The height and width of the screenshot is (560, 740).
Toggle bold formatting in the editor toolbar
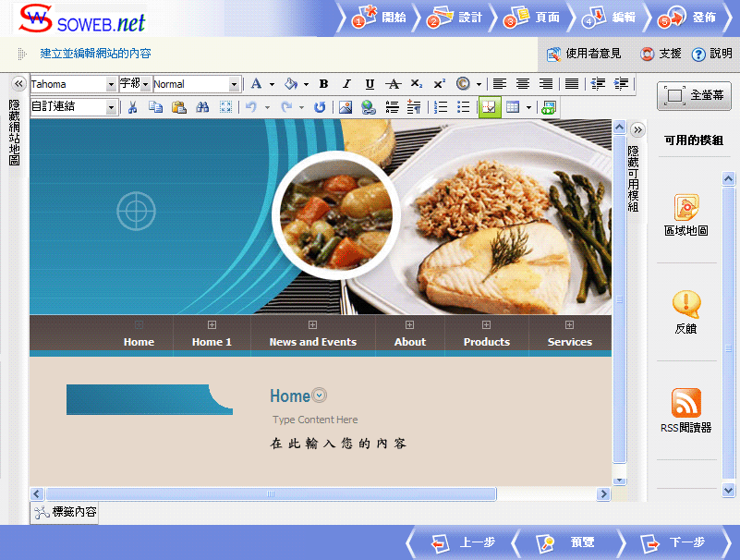[x=323, y=84]
